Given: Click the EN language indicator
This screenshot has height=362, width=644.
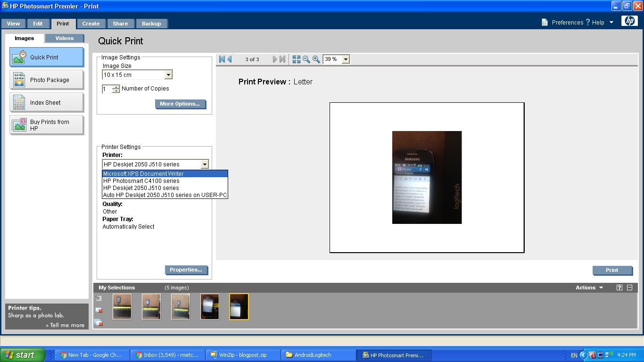Looking at the screenshot, I should coord(574,355).
